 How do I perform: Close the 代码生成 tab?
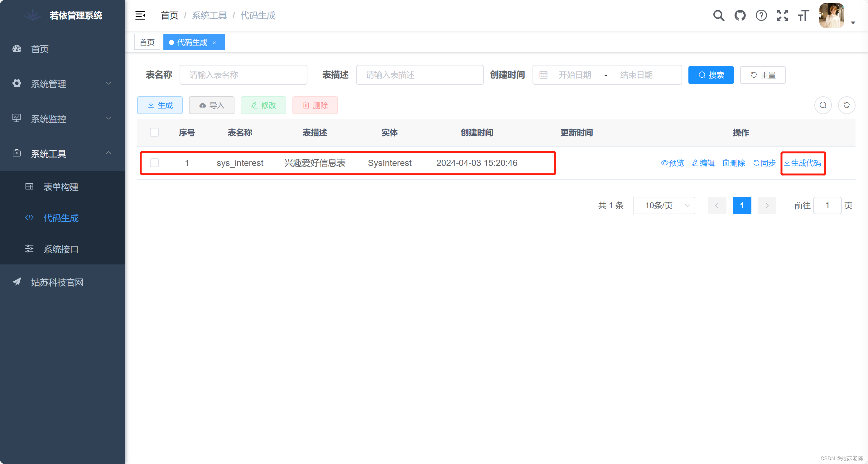point(214,42)
